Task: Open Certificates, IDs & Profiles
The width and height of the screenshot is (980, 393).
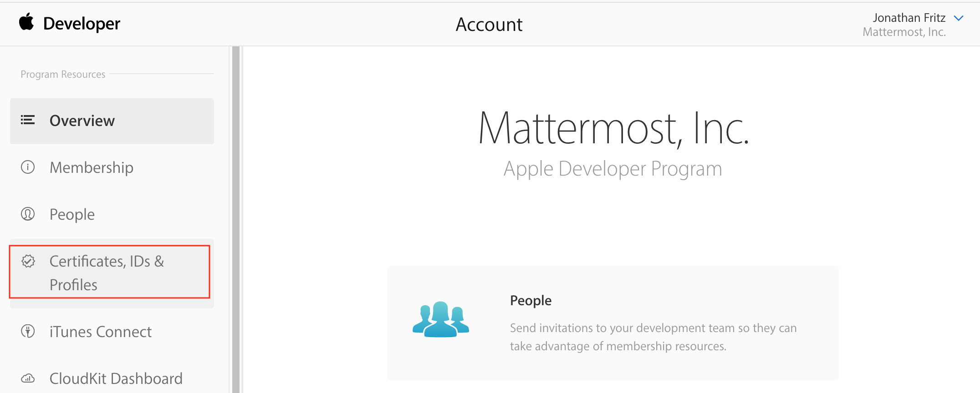Action: pos(107,272)
